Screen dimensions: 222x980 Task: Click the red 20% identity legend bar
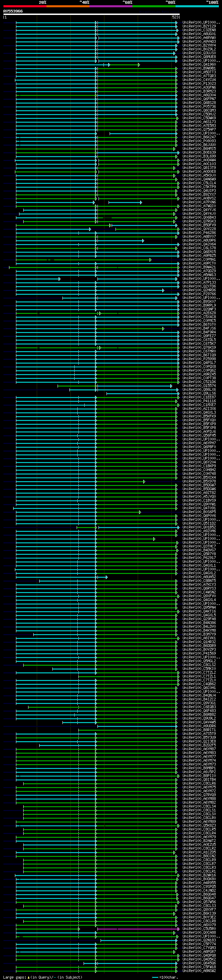(25, 6)
